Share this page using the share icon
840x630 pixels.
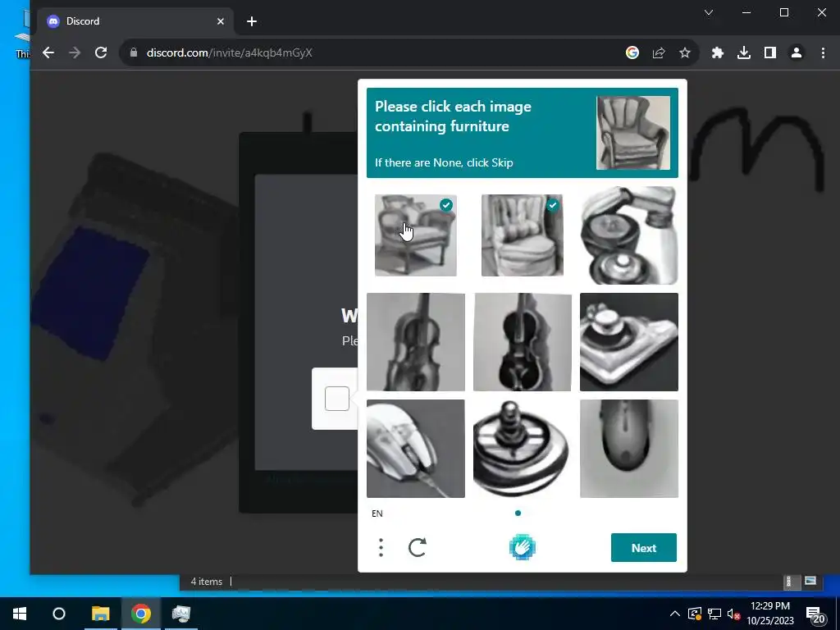tap(659, 52)
